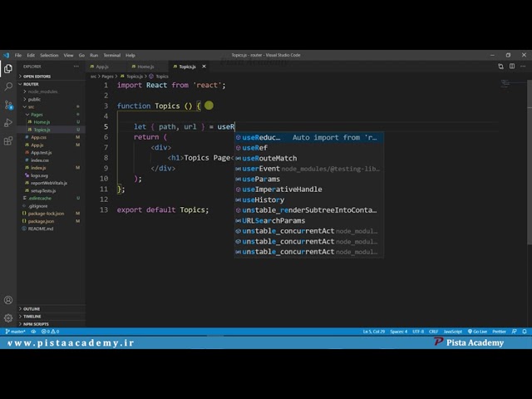Expand the TIMELINE section
This screenshot has height=399, width=532.
pos(51,316)
